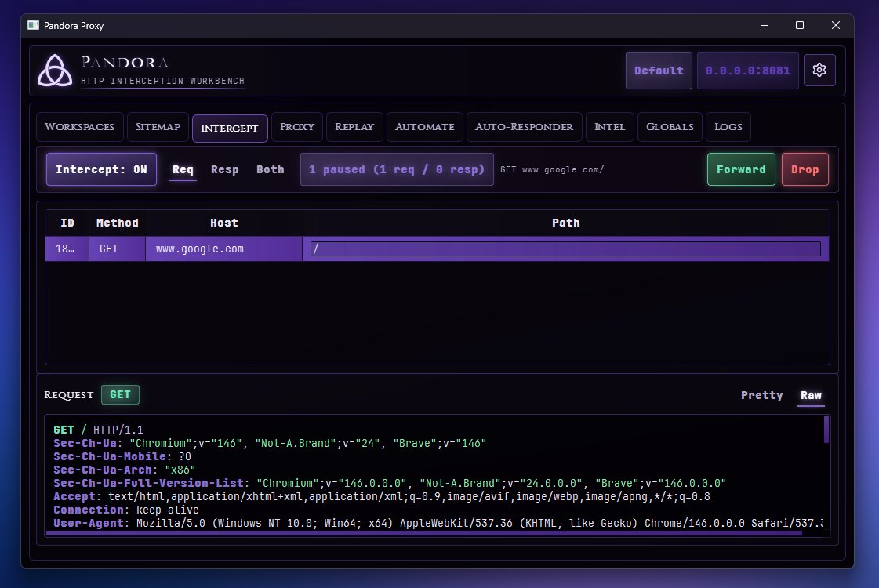
Task: Switch request view to Raw
Action: (x=811, y=395)
